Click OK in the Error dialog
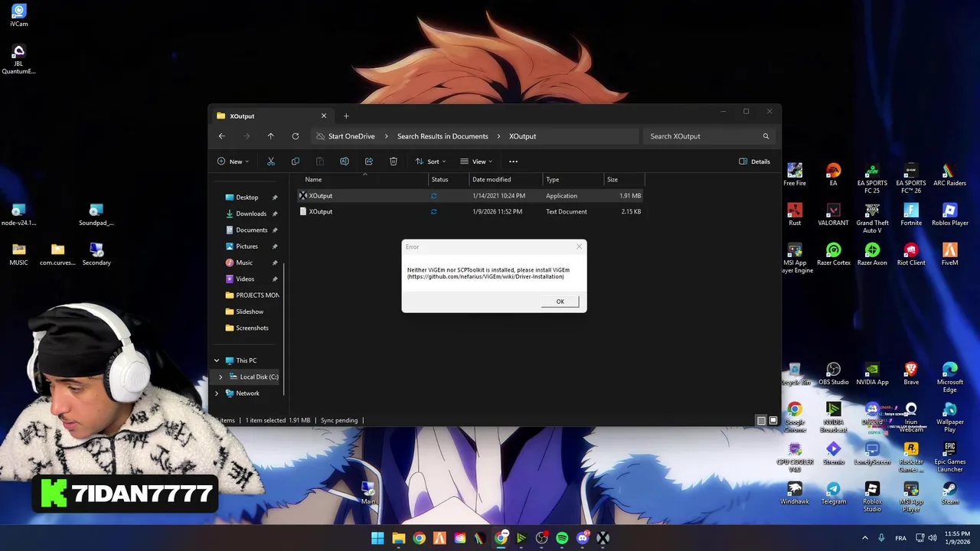 (560, 302)
